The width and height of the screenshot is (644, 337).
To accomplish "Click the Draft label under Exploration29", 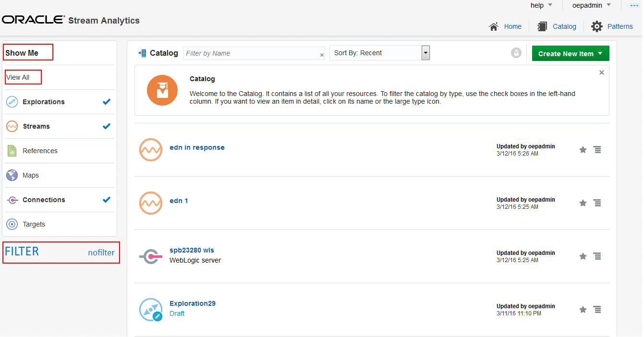I will click(177, 313).
